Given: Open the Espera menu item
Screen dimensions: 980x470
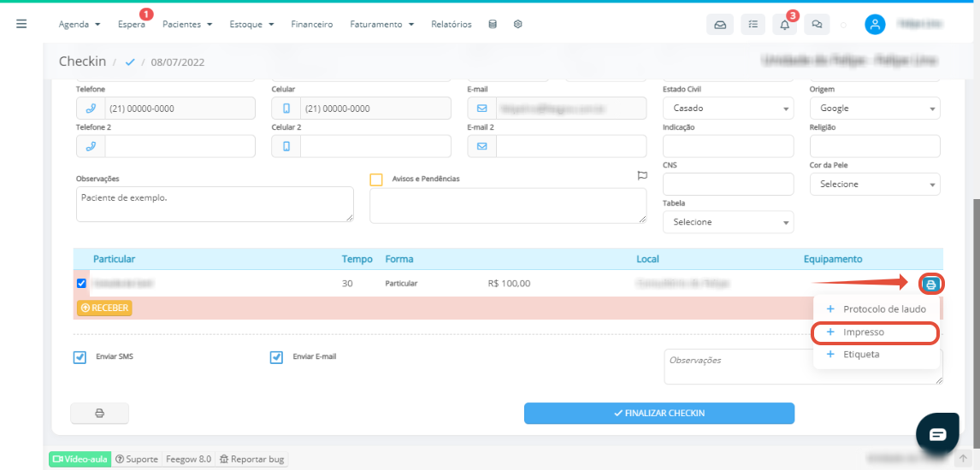Looking at the screenshot, I should pos(131,24).
